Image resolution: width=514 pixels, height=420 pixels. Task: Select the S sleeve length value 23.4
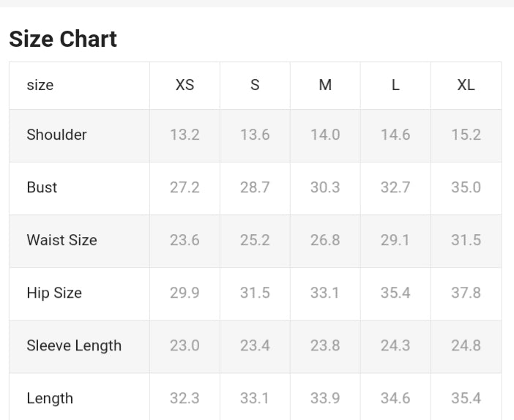[x=255, y=345]
